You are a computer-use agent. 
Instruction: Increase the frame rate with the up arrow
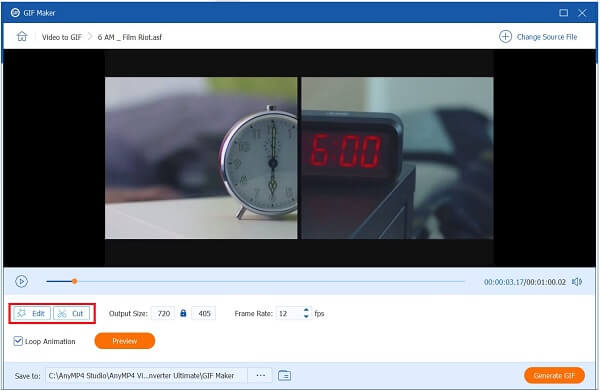tap(306, 310)
